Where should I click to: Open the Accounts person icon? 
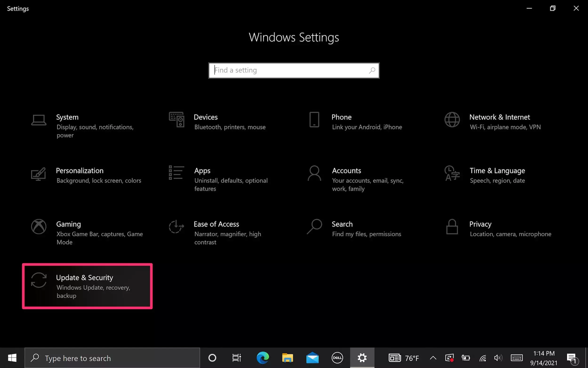click(314, 173)
